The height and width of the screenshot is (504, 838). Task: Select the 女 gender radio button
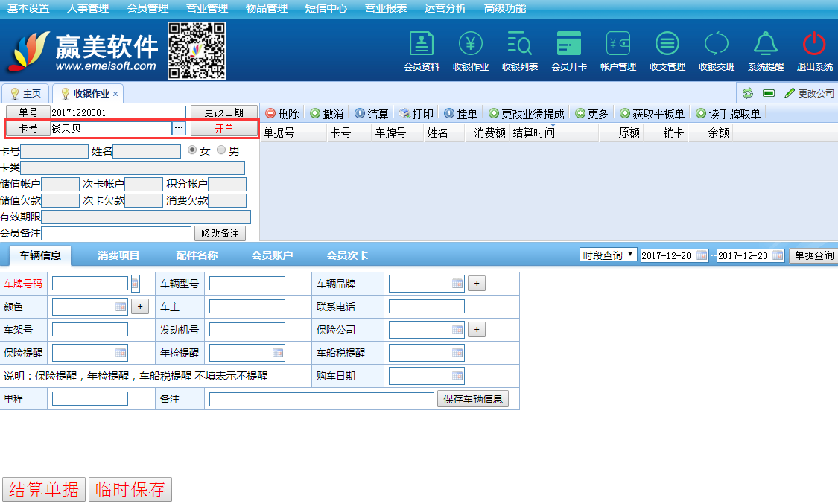coord(193,150)
